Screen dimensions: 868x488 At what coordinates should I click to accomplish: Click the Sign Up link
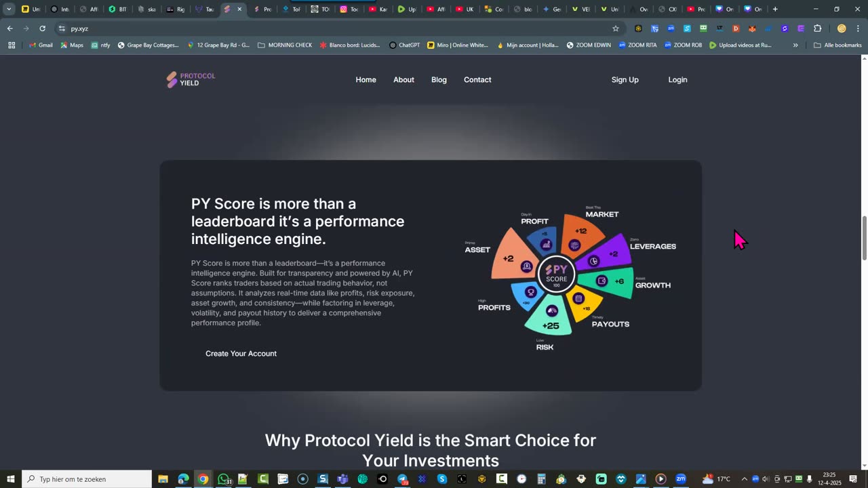coord(625,80)
